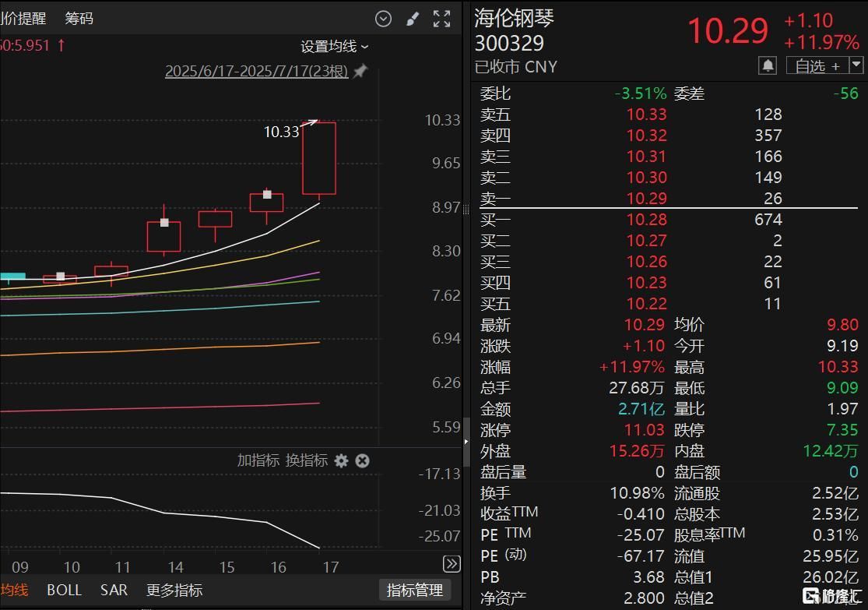Open the 自选 watchlist dropdown arrow
Viewport: 868px width, 610px height.
(856, 65)
